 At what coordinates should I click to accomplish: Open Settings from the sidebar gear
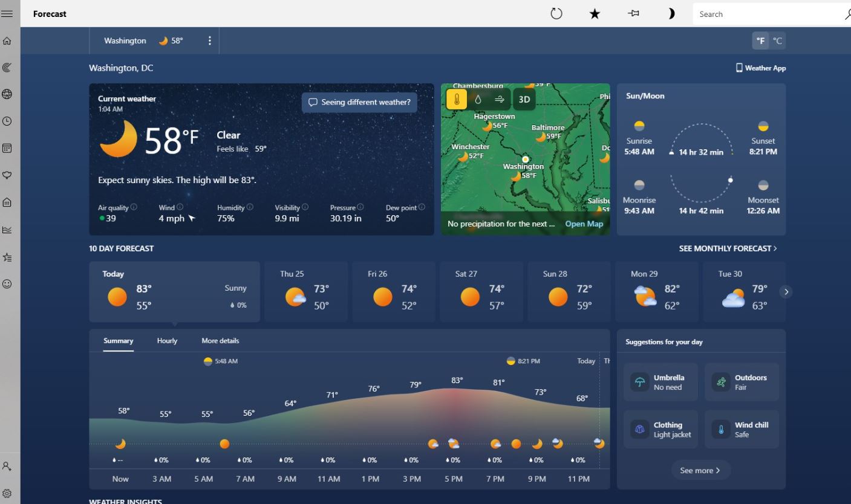tap(8, 493)
